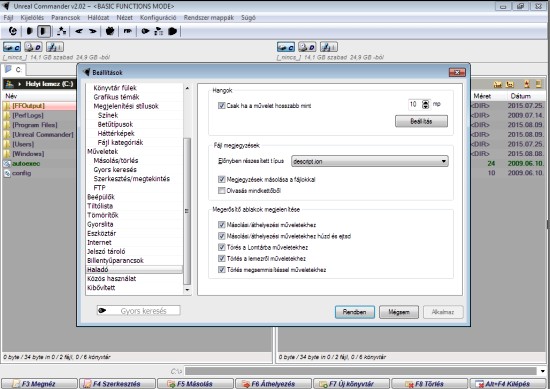Toggle 'Csak ha a művelet hosszabb mint' checkbox
Viewport: 550px width, 389px height.
pyautogui.click(x=221, y=105)
